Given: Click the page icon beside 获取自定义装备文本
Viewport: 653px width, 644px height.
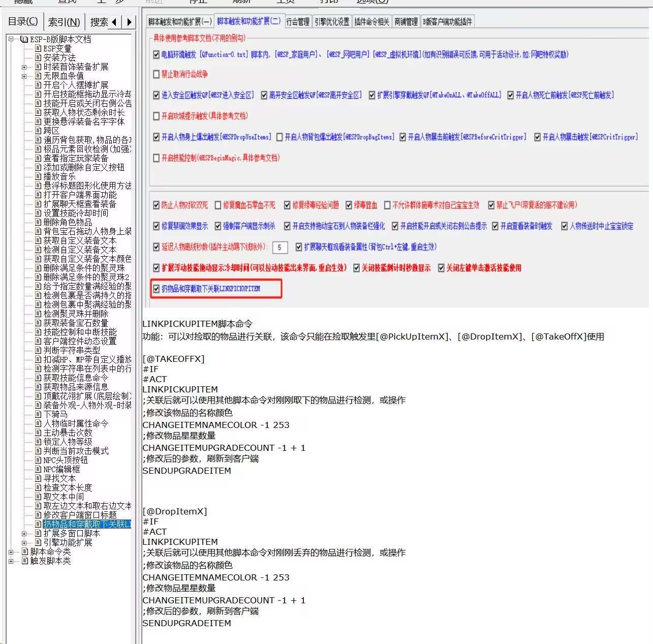Looking at the screenshot, I should pos(38,240).
